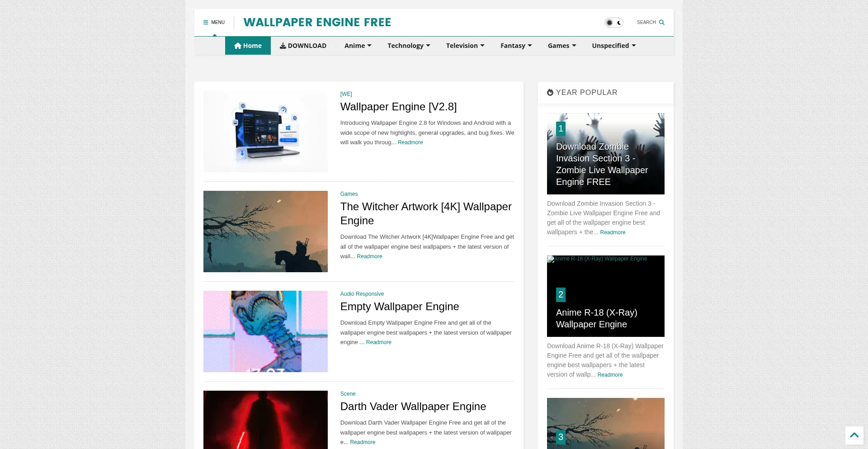Open the Empty wallpaper glitch thumbnail
Image resolution: width=868 pixels, height=449 pixels.
265,331
